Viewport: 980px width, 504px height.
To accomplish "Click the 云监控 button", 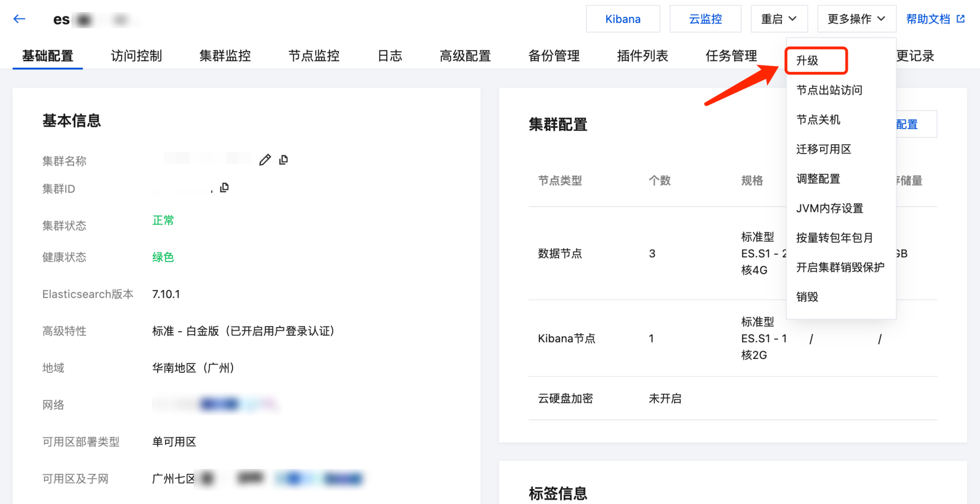I will coord(705,19).
